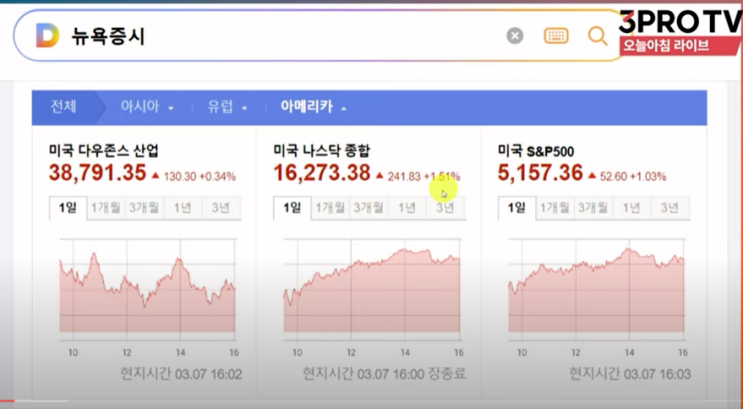Click the 3PRO TV logo
743x409 pixels.
point(680,21)
